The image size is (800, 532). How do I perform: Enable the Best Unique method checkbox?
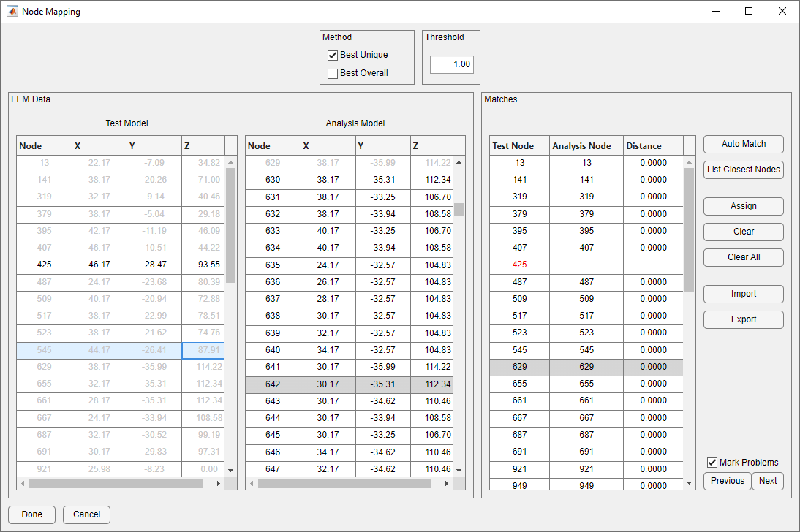point(333,55)
